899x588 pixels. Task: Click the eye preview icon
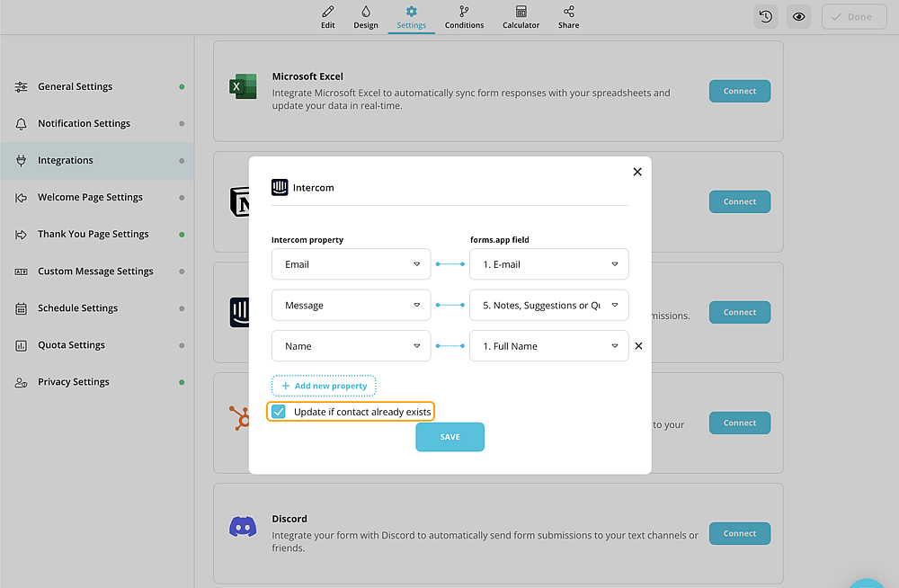[798, 17]
